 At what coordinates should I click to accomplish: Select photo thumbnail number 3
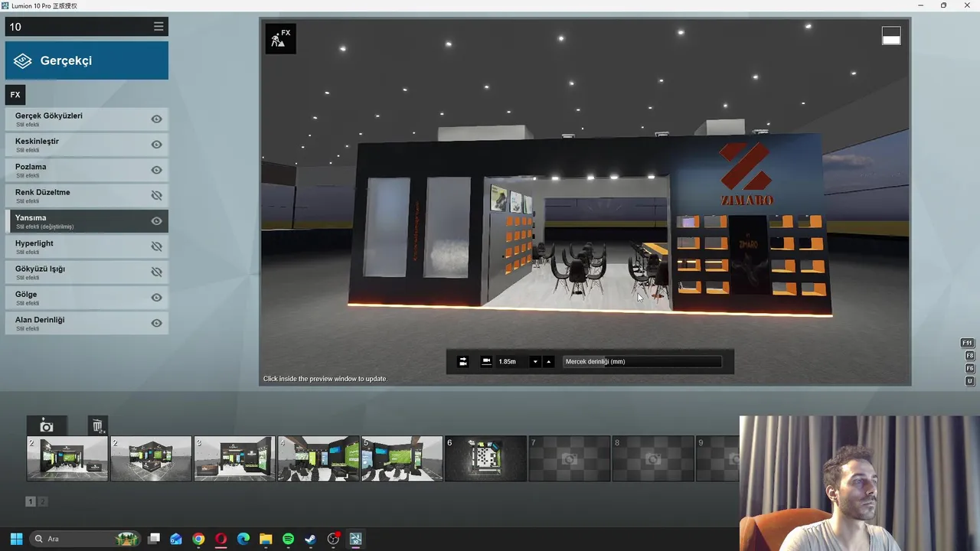click(234, 458)
